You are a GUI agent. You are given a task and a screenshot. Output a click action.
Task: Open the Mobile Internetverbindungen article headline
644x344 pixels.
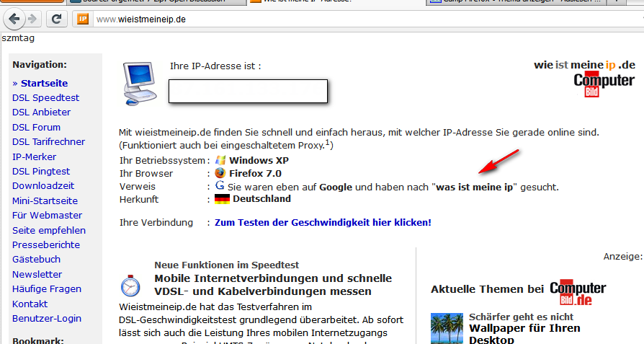point(273,285)
